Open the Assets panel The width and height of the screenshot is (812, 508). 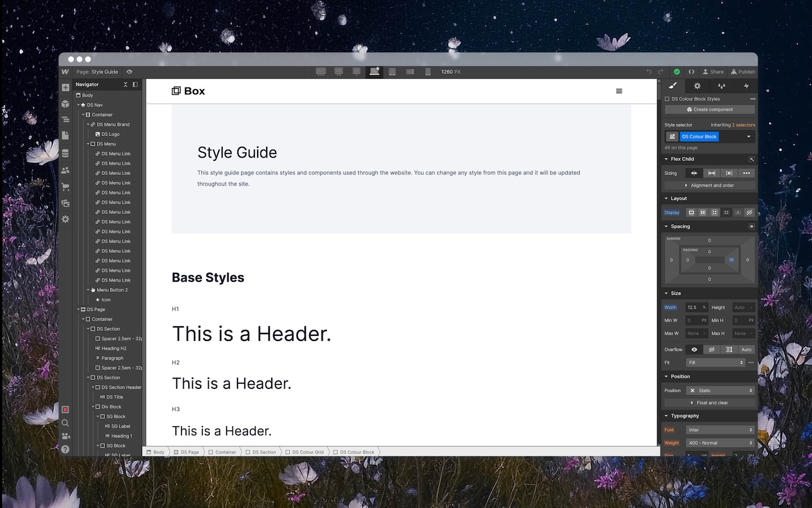(65, 203)
